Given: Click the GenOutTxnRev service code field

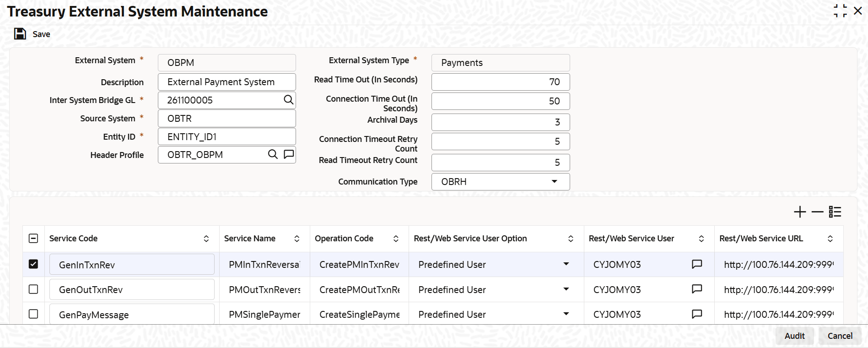Looking at the screenshot, I should [132, 290].
